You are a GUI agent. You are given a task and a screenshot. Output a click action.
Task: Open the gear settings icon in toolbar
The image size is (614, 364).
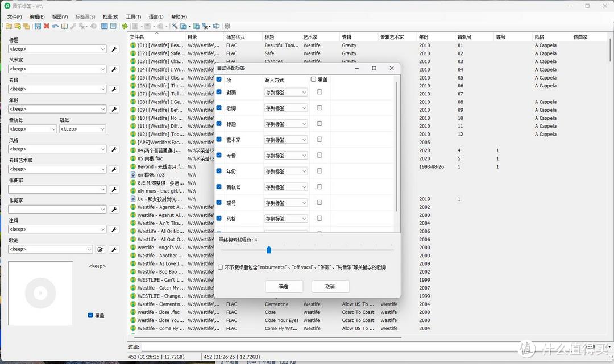coord(227,26)
